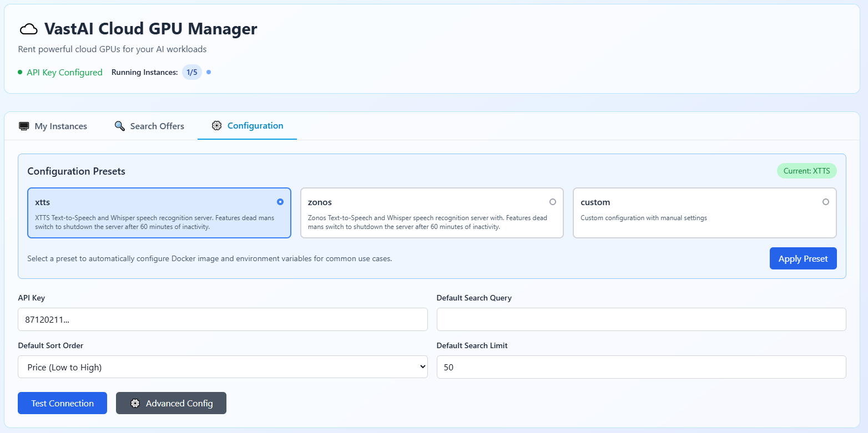The image size is (868, 433).
Task: Select the xtts preset radio button
Action: (280, 202)
